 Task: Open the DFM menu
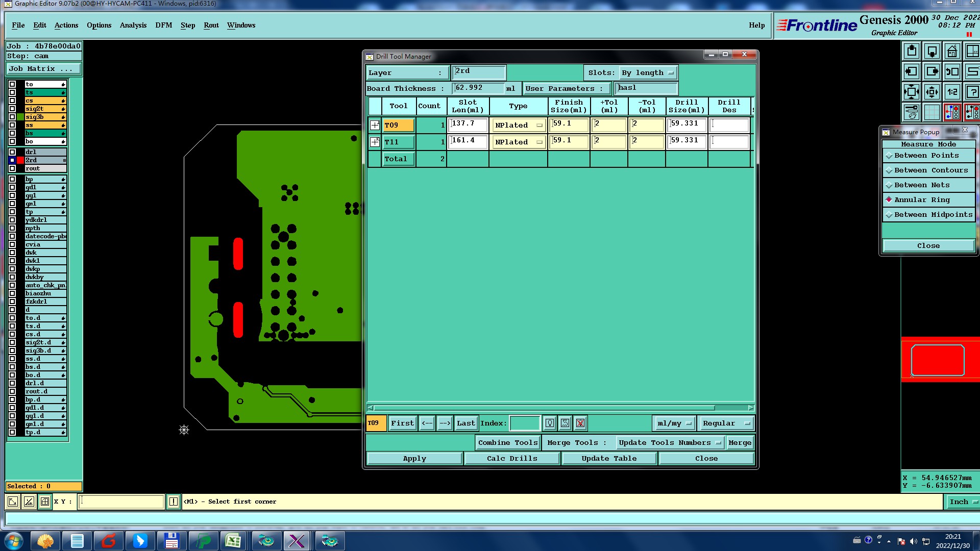[163, 25]
